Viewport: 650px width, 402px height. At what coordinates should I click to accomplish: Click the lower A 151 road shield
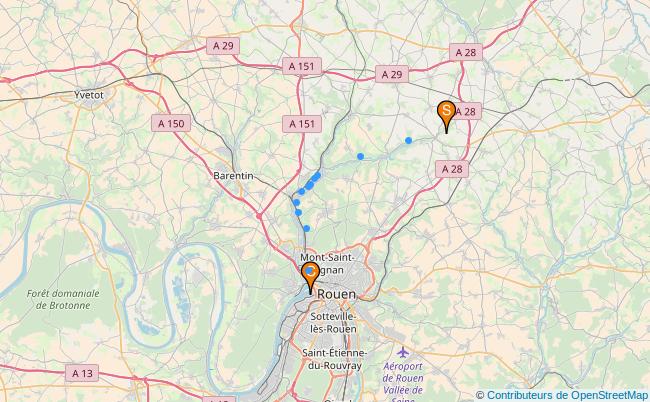pos(302,124)
